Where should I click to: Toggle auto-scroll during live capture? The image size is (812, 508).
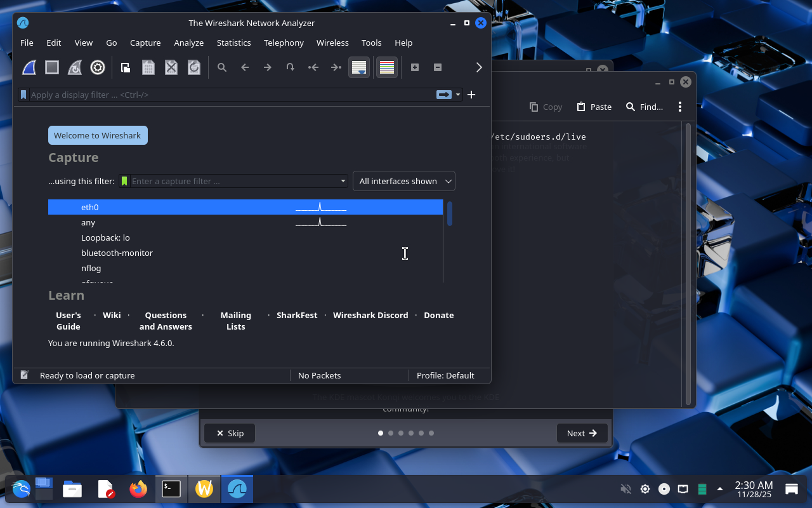tap(359, 67)
